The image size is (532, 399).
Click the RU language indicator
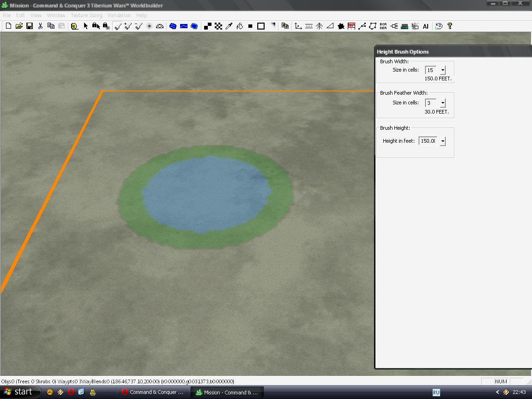coord(436,393)
